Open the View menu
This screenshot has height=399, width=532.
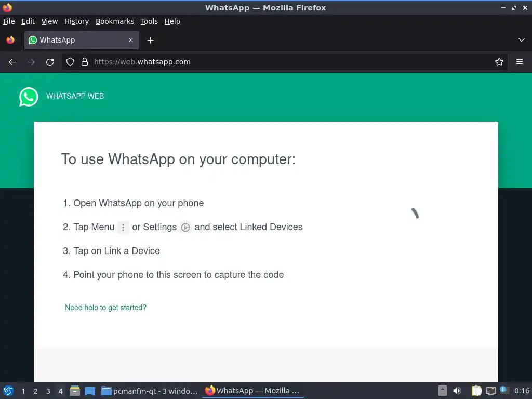coord(49,21)
